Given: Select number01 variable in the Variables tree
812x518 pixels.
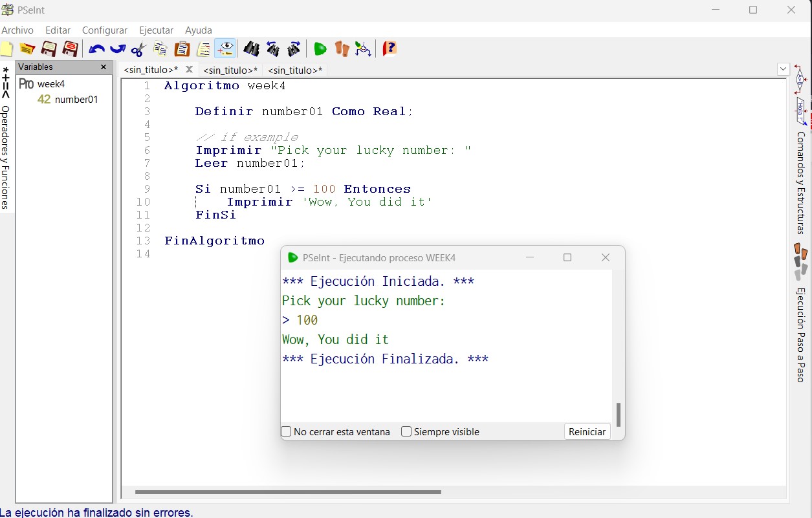Looking at the screenshot, I should pos(76,100).
